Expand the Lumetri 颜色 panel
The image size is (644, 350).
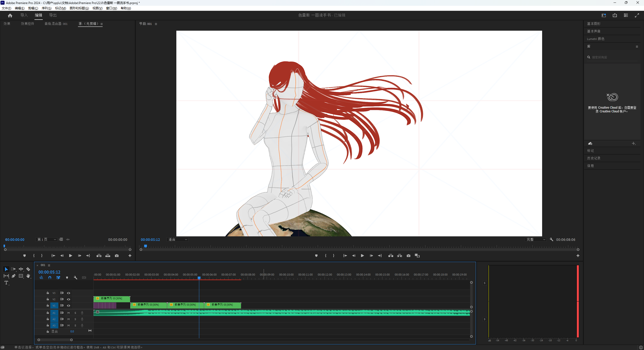[x=595, y=39]
